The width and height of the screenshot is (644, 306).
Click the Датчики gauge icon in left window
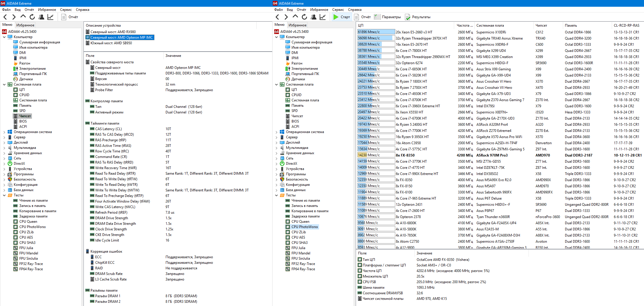16,79
